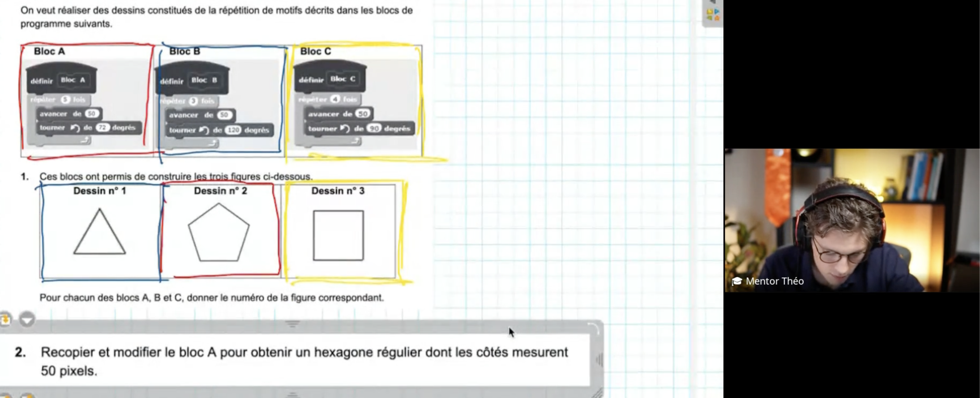Click the gray arrow above the collapsed palette
The width and height of the screenshot is (980, 398).
pos(713,2)
